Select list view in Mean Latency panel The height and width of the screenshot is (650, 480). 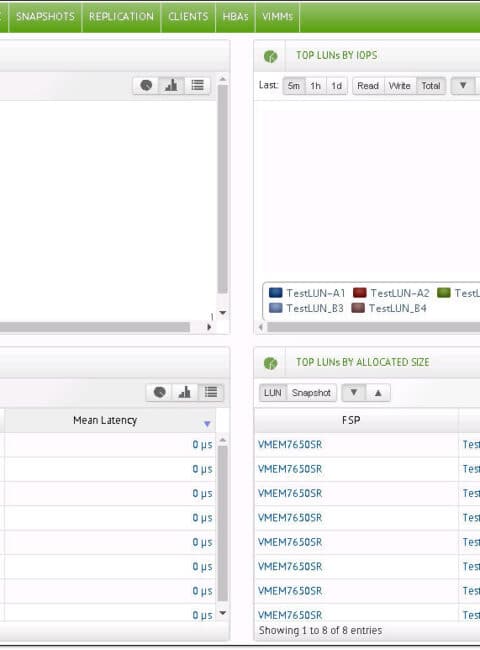(211, 392)
